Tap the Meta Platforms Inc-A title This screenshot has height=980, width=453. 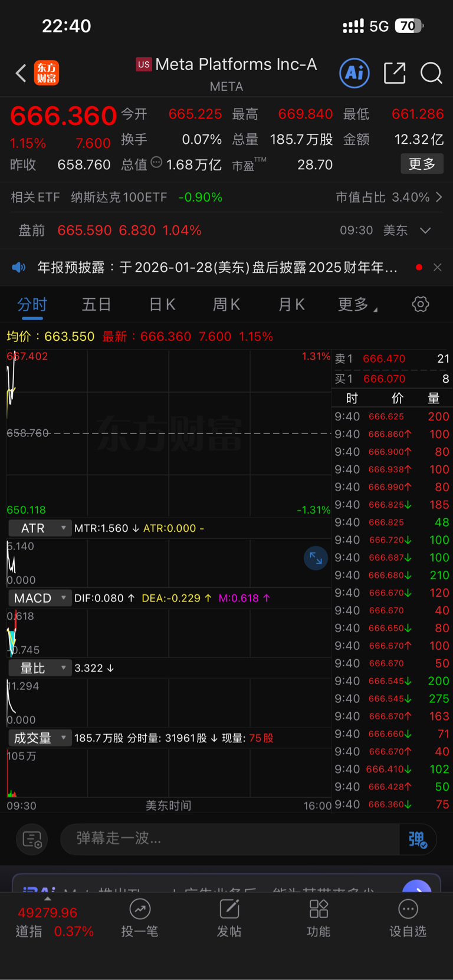(x=235, y=64)
